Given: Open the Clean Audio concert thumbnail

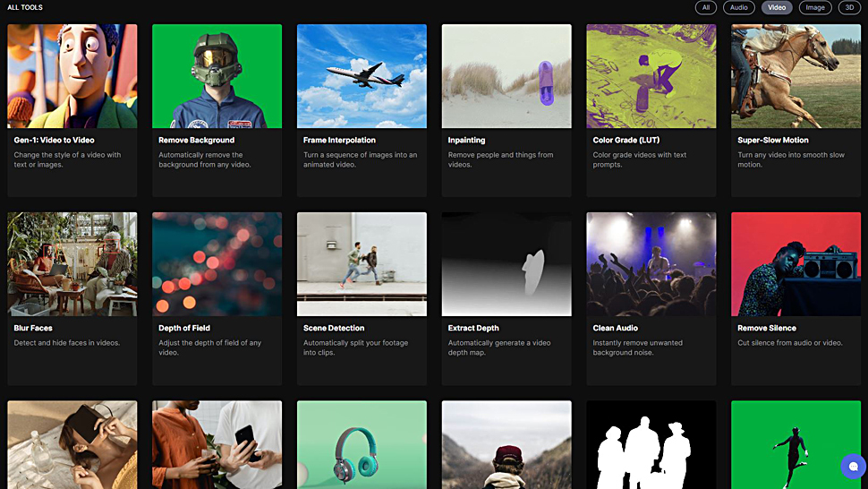Looking at the screenshot, I should point(651,264).
